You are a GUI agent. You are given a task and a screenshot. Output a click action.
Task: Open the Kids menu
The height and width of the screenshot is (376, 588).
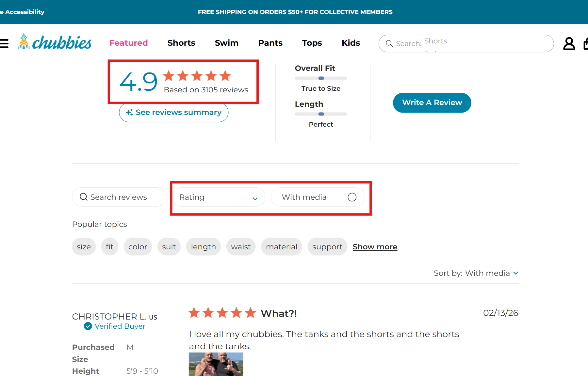click(351, 43)
